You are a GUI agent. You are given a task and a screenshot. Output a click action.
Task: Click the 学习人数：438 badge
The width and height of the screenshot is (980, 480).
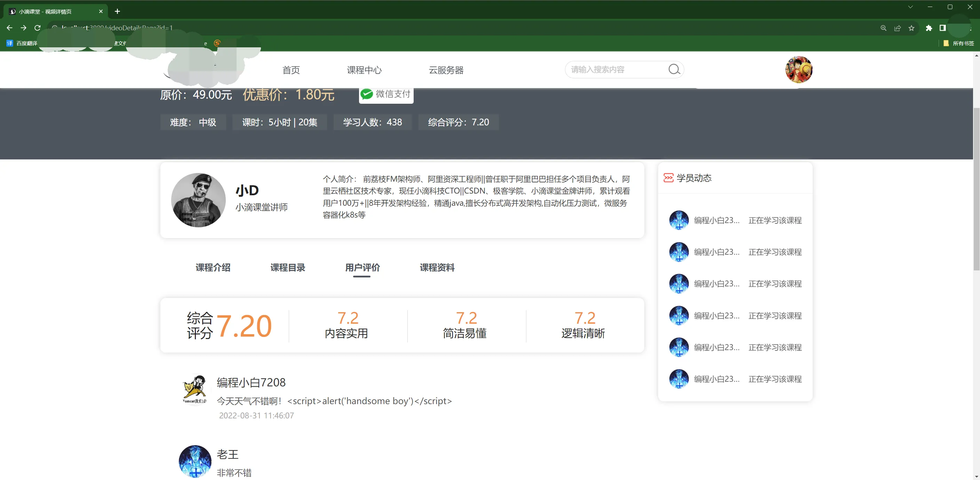pyautogui.click(x=373, y=122)
